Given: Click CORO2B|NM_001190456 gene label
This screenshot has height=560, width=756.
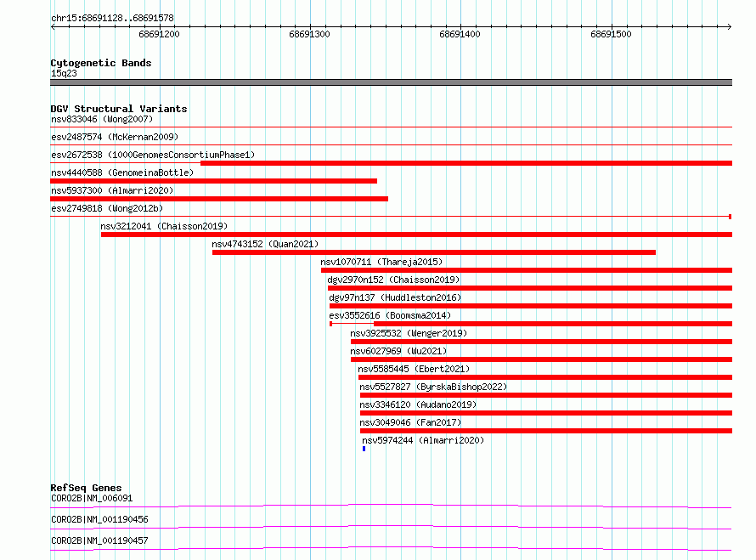Looking at the screenshot, I should click(x=99, y=519).
